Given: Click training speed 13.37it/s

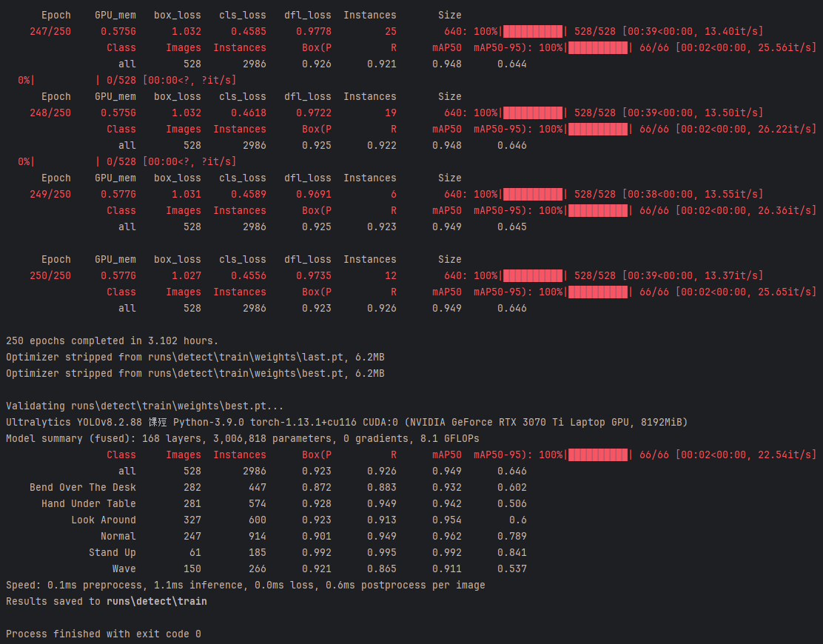Looking at the screenshot, I should tap(731, 275).
